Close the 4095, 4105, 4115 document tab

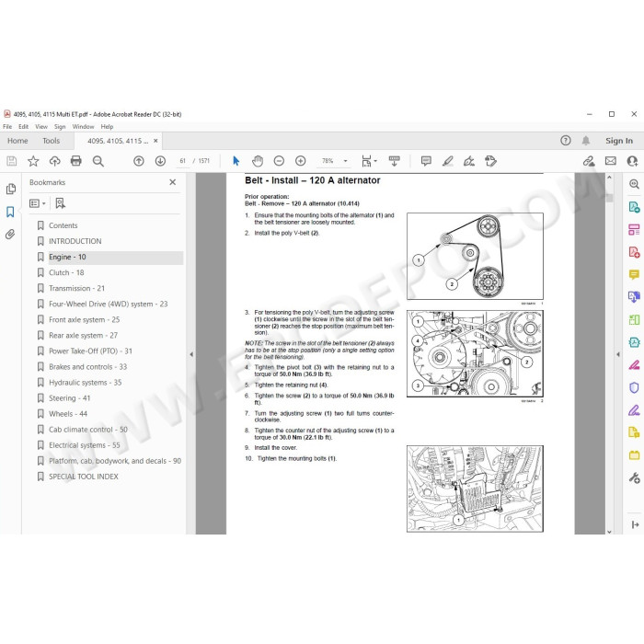point(155,141)
